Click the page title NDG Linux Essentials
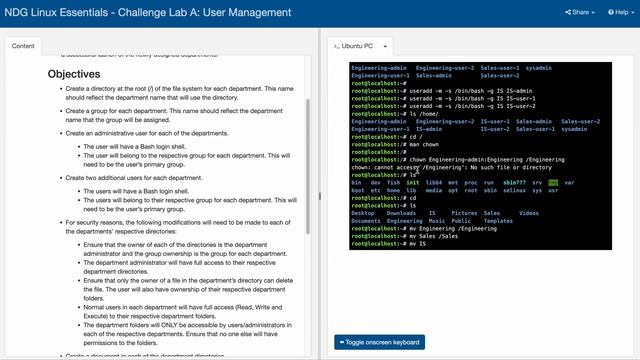 (x=148, y=12)
